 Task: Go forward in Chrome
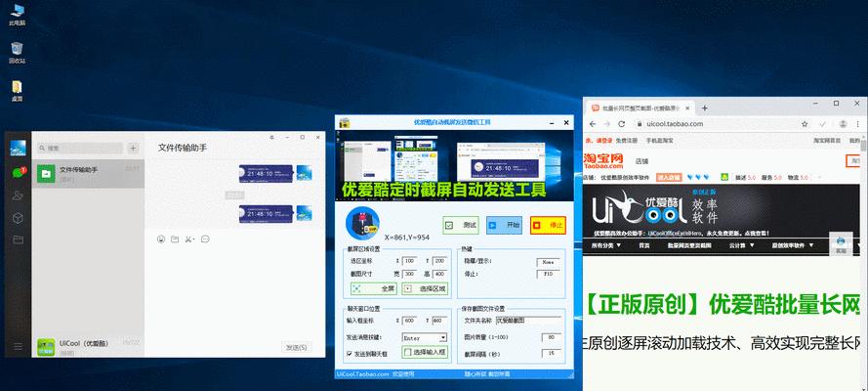pos(607,124)
